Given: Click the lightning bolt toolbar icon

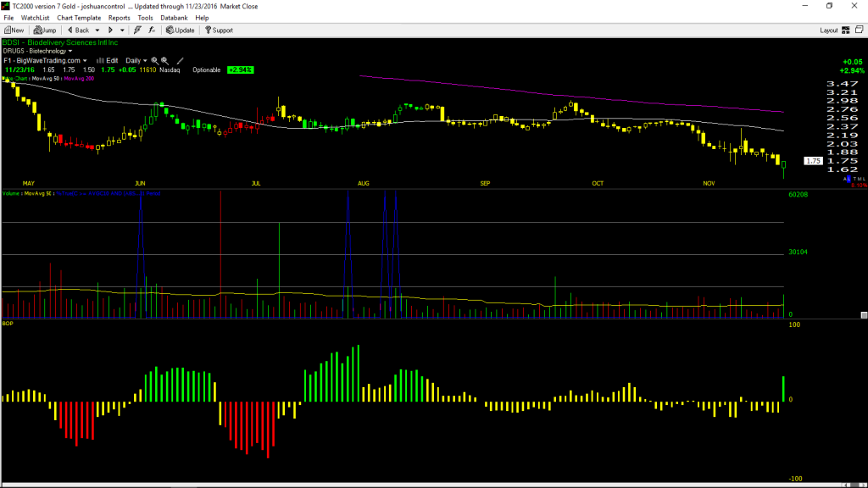Looking at the screenshot, I should point(137,30).
